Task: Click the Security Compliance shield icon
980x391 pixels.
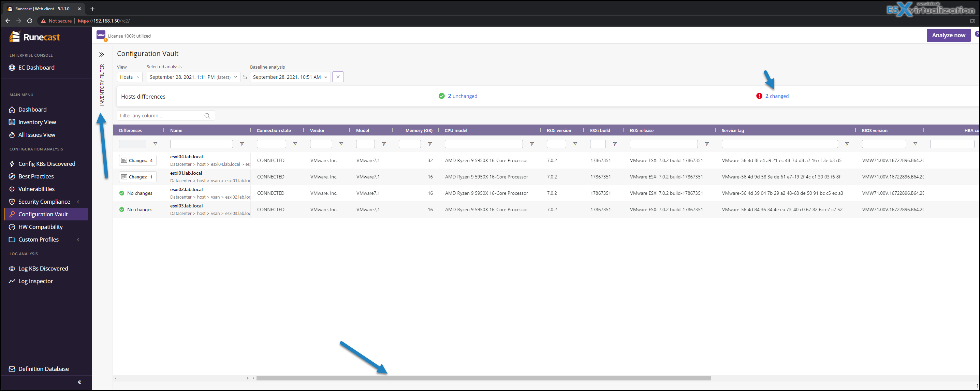Action: (12, 202)
